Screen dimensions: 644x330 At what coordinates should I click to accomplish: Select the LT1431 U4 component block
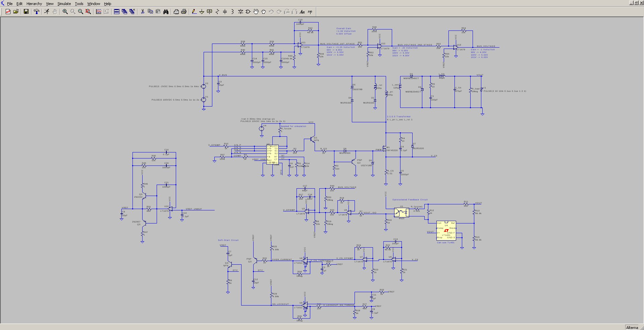pyautogui.click(x=446, y=230)
